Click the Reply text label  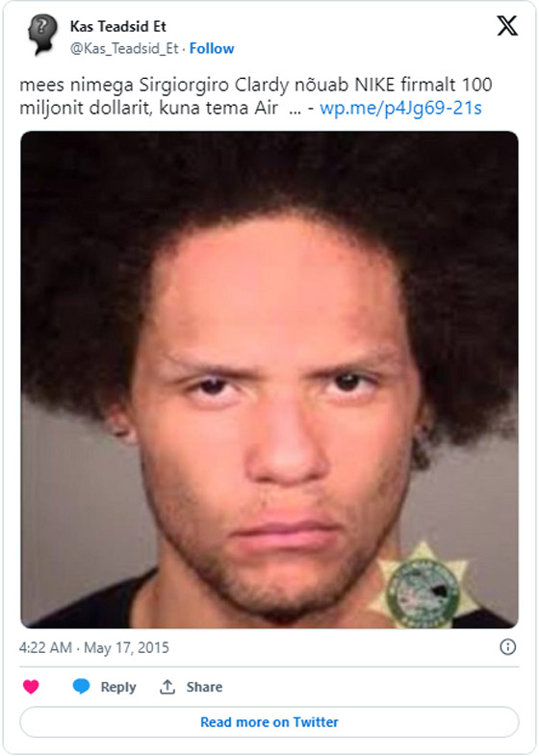coord(118,687)
